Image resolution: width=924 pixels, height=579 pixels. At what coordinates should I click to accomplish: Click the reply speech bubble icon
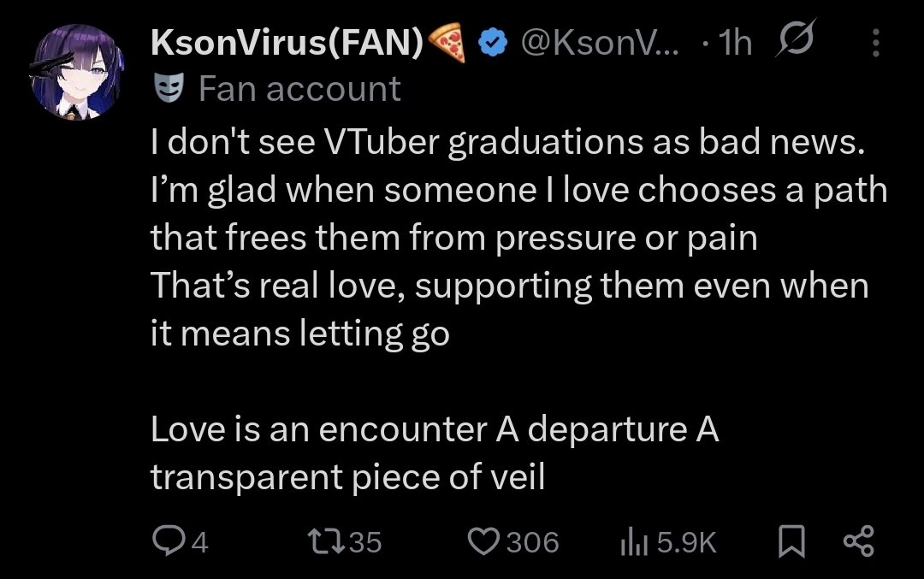[x=168, y=541]
